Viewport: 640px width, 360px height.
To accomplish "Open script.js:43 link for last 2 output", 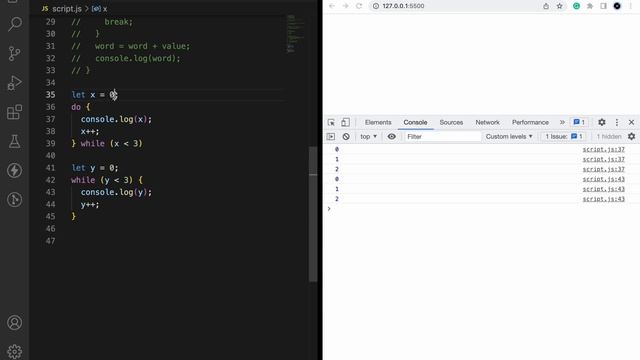I will (x=603, y=199).
